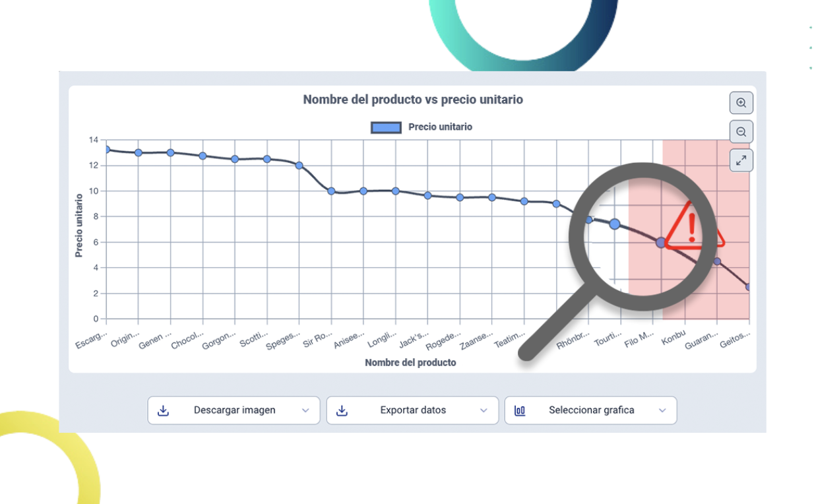Open the Descargar imagen dropdown
This screenshot has height=504, width=814.
pyautogui.click(x=234, y=410)
